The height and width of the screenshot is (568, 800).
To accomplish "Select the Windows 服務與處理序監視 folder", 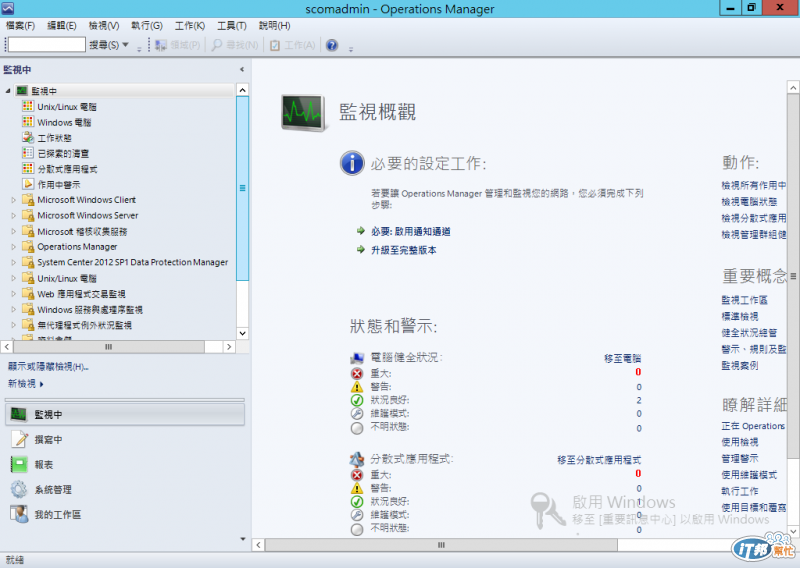I will tap(90, 310).
